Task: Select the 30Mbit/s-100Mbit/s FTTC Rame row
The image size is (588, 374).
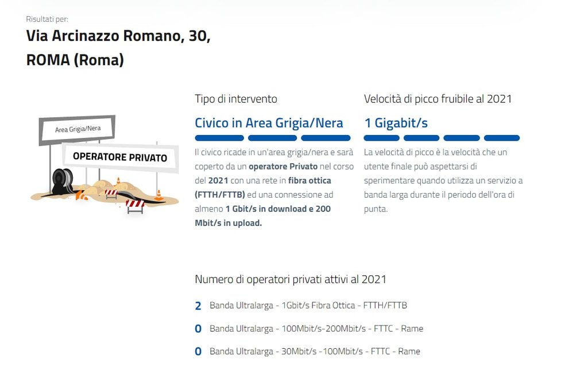Action: tap(308, 352)
